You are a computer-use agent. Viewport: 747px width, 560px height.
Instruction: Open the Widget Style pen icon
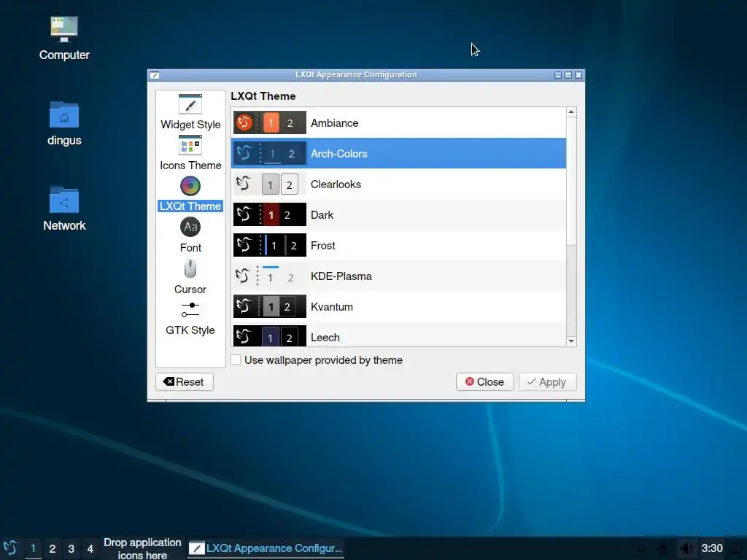[x=190, y=104]
